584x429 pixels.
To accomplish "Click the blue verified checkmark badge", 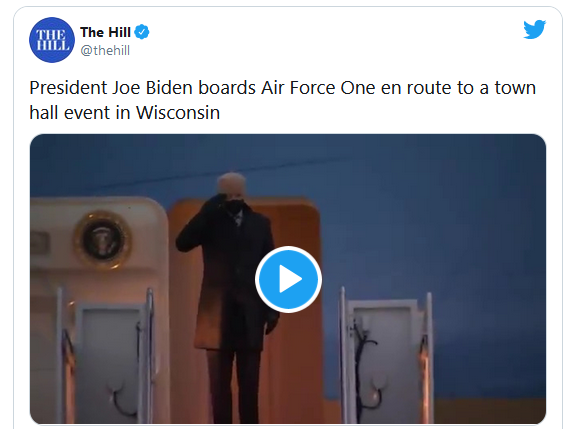I will (x=142, y=32).
